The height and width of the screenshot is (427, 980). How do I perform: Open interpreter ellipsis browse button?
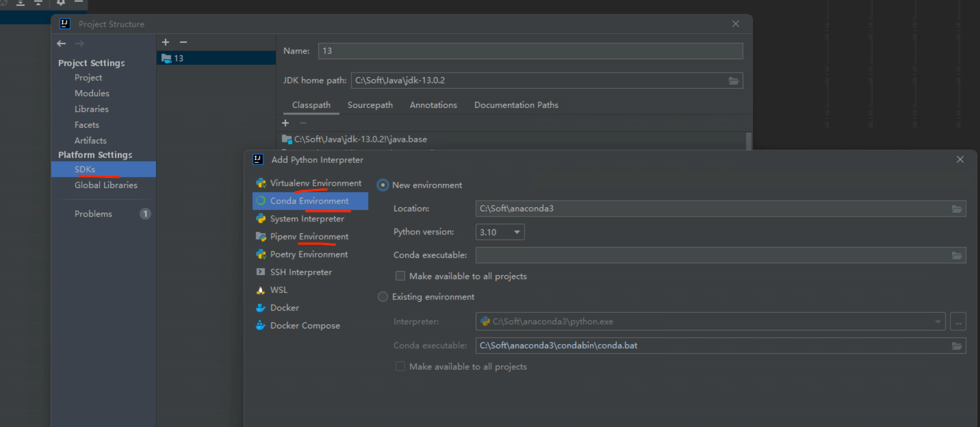coord(957,322)
